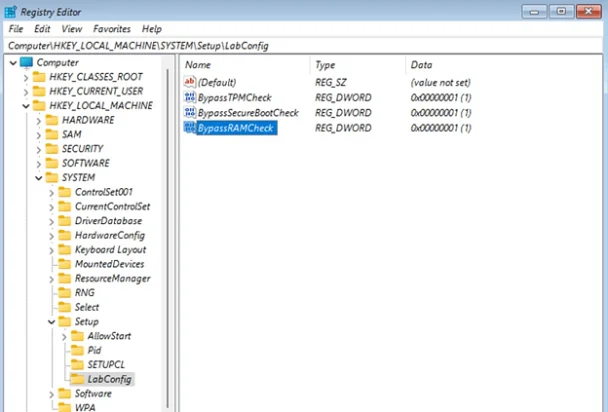Viewport: 608px width, 412px height.
Task: Click the SYSTEM folder icon
Action: pos(52,178)
